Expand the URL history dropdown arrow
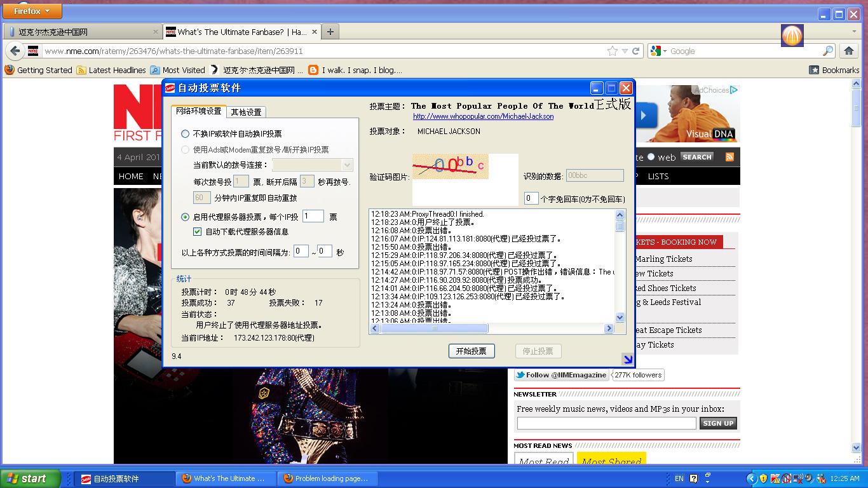Screen dimensions: 868x488 click(x=625, y=51)
